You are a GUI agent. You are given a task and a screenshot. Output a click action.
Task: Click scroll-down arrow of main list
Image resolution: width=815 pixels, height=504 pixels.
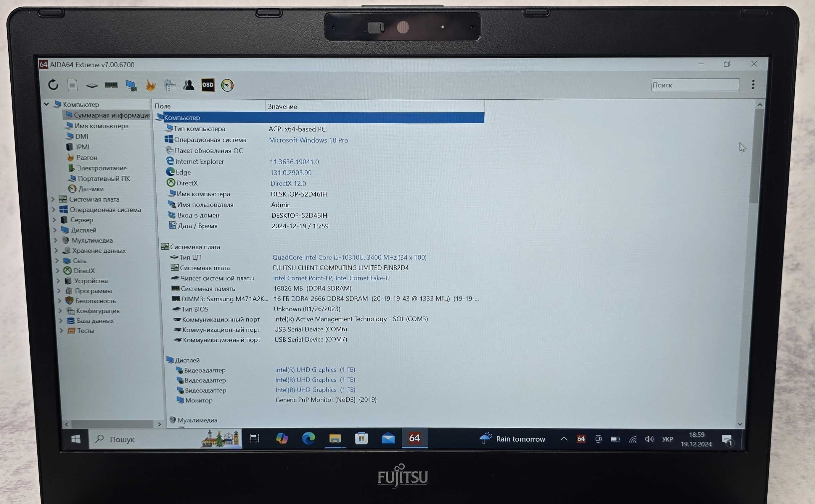[x=740, y=424]
